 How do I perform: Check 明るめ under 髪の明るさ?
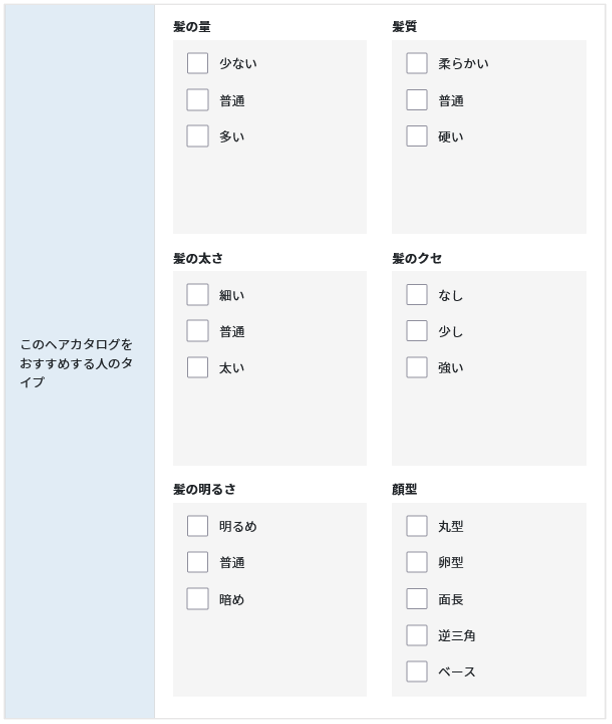(197, 526)
